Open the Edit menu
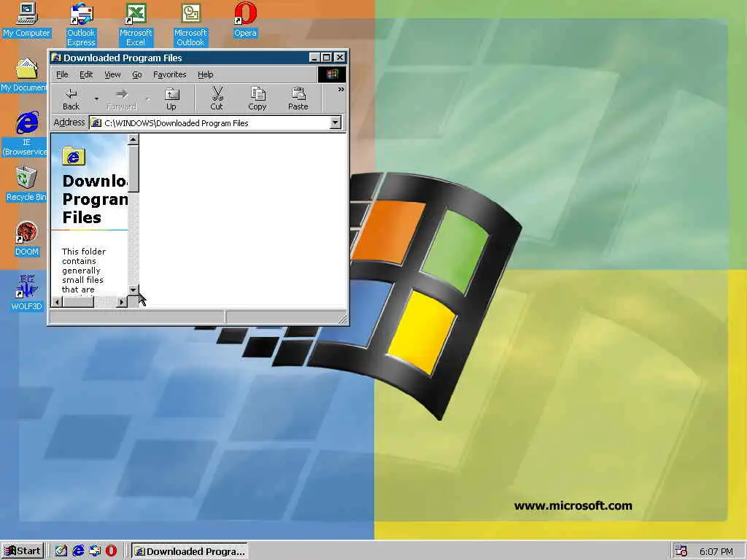 (86, 75)
